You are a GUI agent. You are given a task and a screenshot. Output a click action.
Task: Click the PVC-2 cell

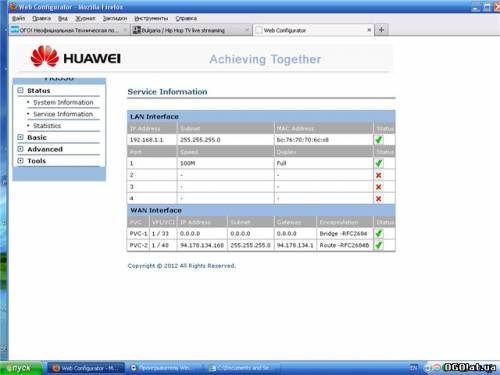tap(138, 245)
